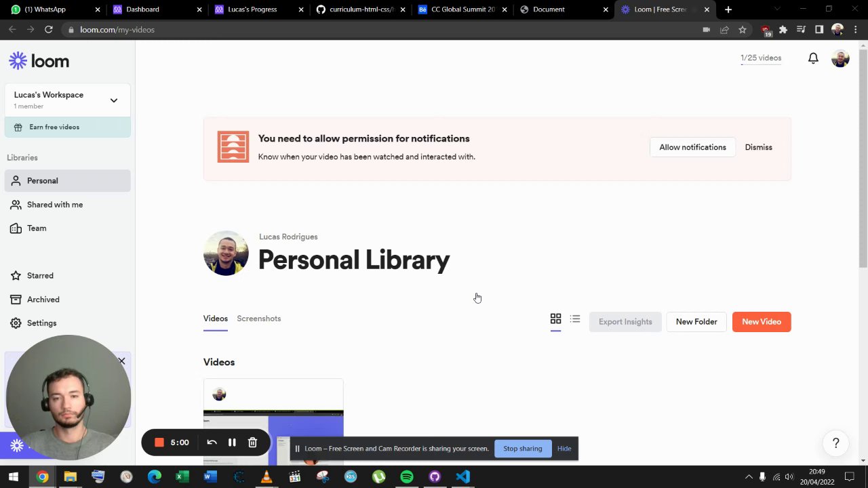Click Stop sharing button

click(522, 448)
